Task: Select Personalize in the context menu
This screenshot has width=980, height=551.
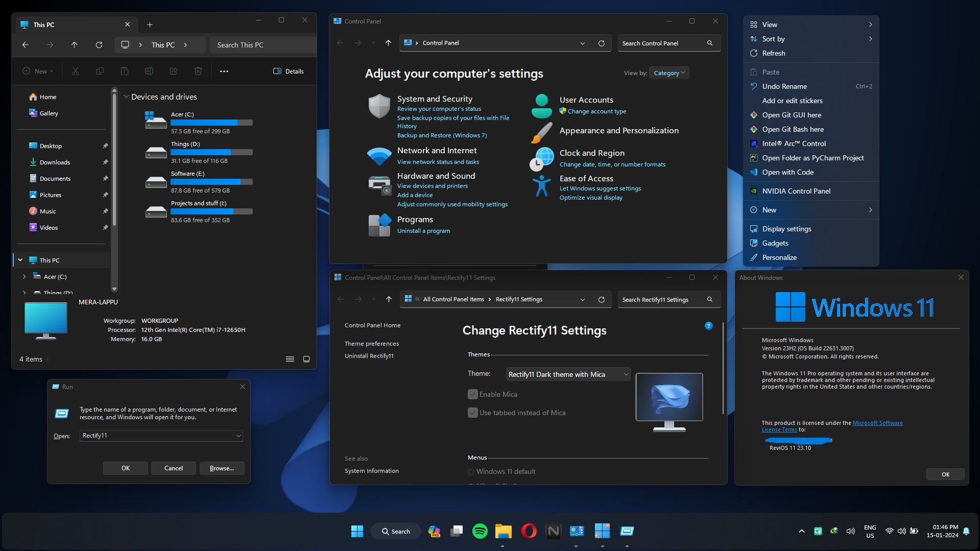Action: 779,257
